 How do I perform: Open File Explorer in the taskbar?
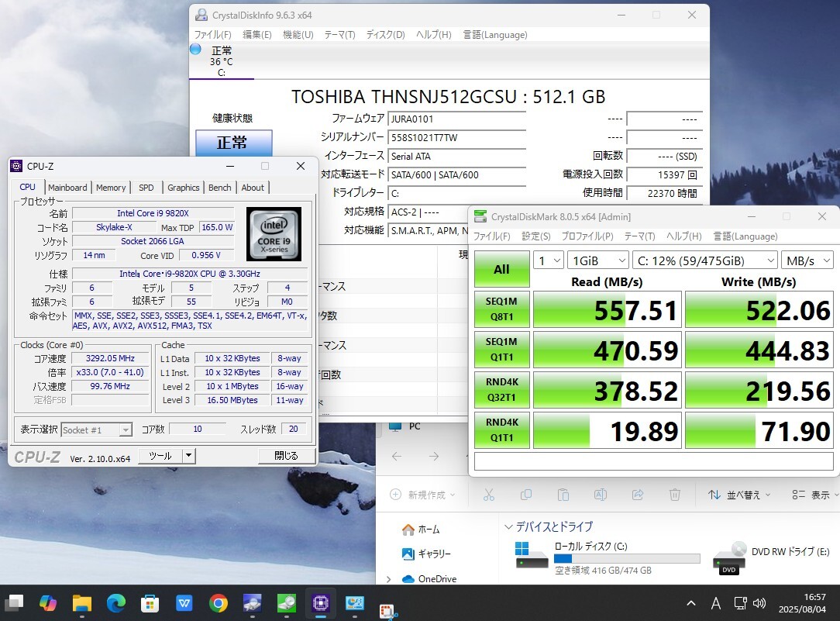pyautogui.click(x=82, y=603)
